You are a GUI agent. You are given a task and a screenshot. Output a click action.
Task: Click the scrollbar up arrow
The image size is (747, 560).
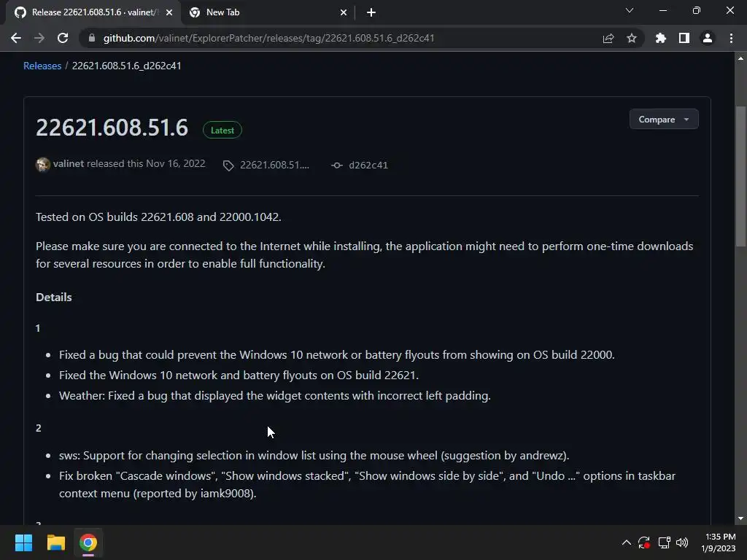coord(740,58)
